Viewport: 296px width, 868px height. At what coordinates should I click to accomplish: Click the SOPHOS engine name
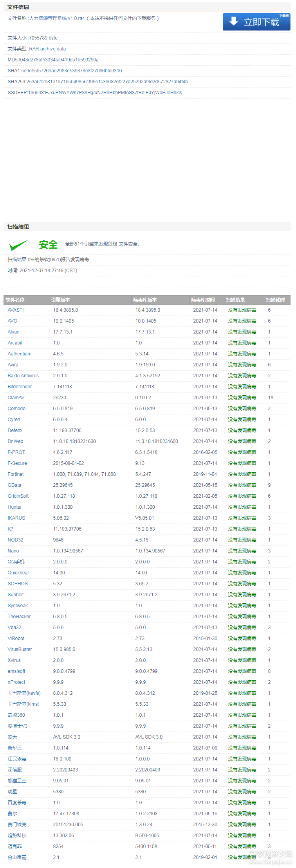pyautogui.click(x=18, y=584)
